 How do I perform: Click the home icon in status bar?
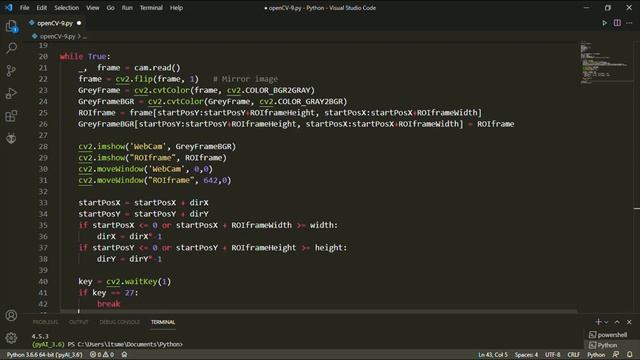tap(124, 355)
